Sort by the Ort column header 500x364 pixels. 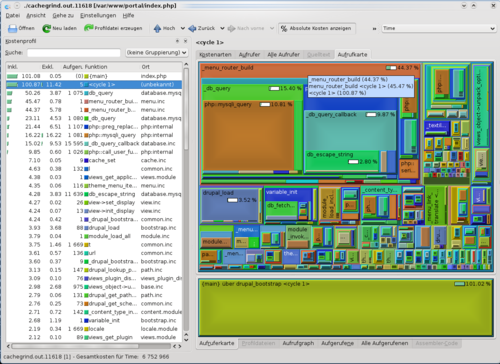[x=161, y=67]
